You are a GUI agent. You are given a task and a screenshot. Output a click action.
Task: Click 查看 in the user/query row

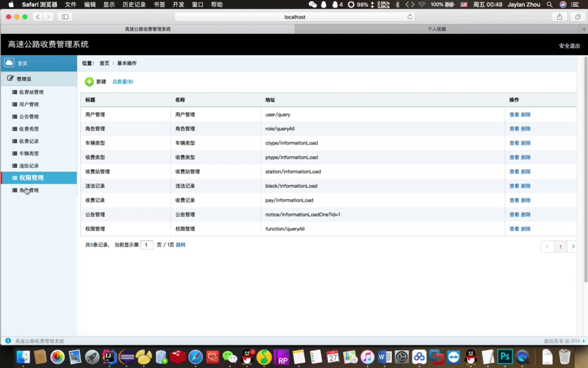(514, 114)
